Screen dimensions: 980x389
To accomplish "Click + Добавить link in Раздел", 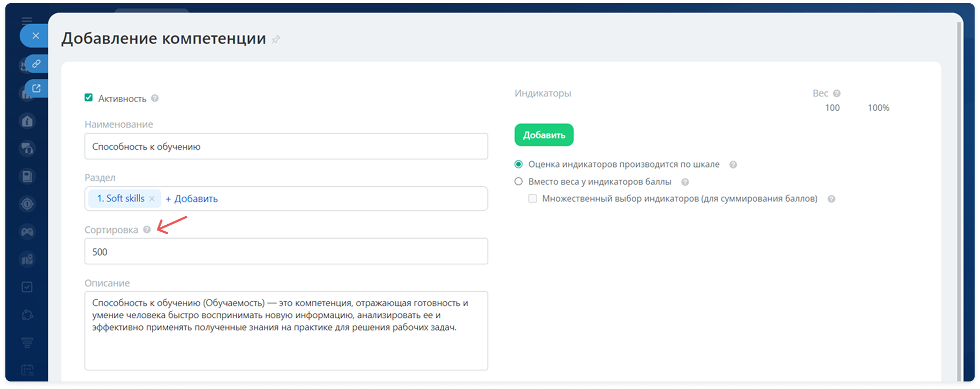I will pyautogui.click(x=192, y=199).
